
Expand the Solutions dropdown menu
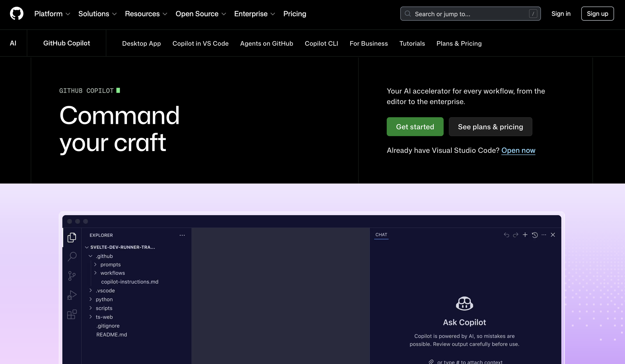pos(97,14)
